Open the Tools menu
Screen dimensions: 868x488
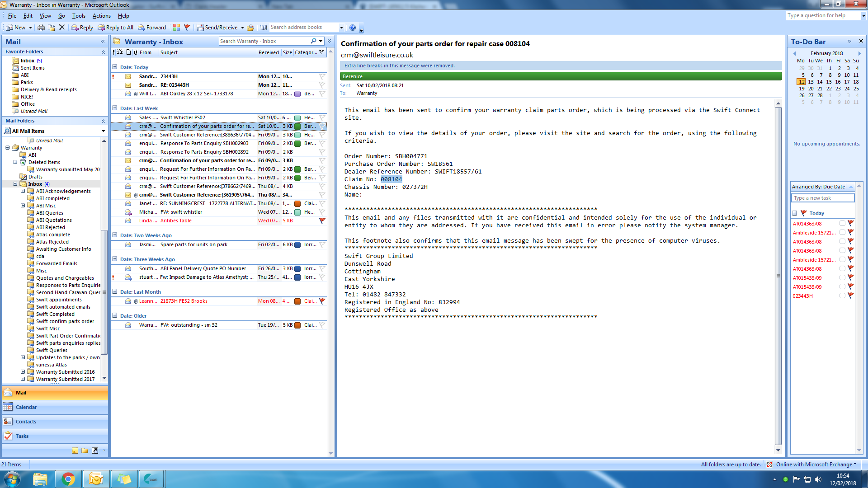click(79, 16)
